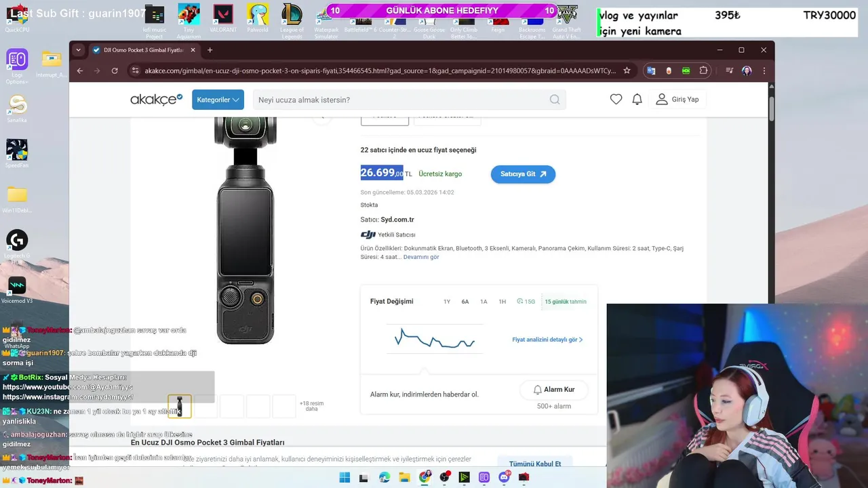Select the first product thumbnail

180,406
